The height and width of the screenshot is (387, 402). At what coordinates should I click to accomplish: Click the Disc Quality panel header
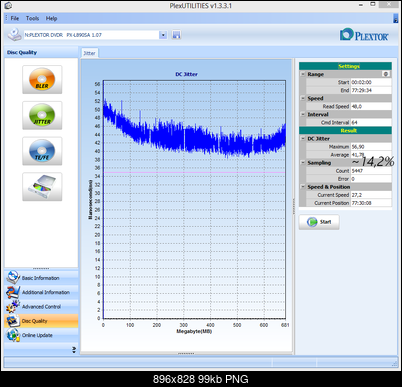(41, 52)
